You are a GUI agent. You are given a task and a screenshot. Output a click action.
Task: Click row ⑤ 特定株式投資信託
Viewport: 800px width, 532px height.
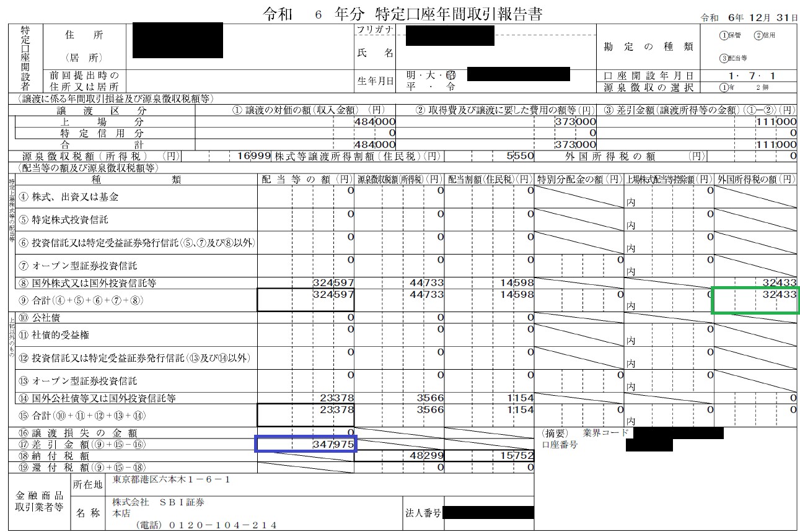click(x=64, y=220)
